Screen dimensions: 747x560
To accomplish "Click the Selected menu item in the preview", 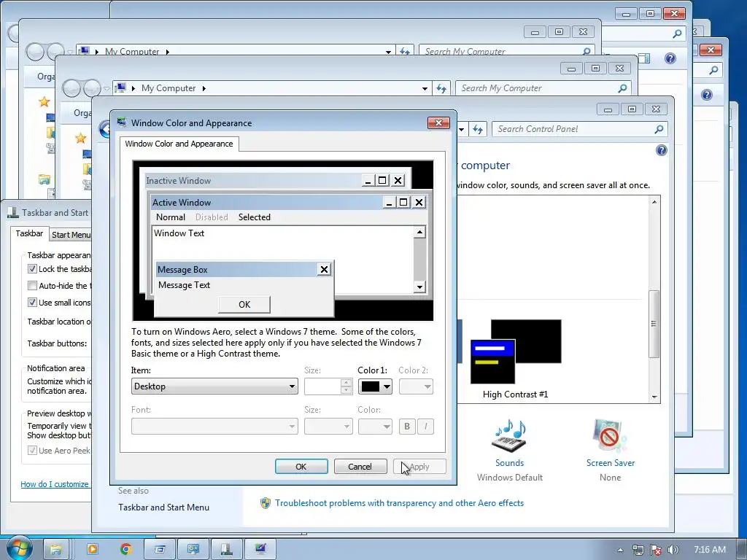I will (x=255, y=217).
